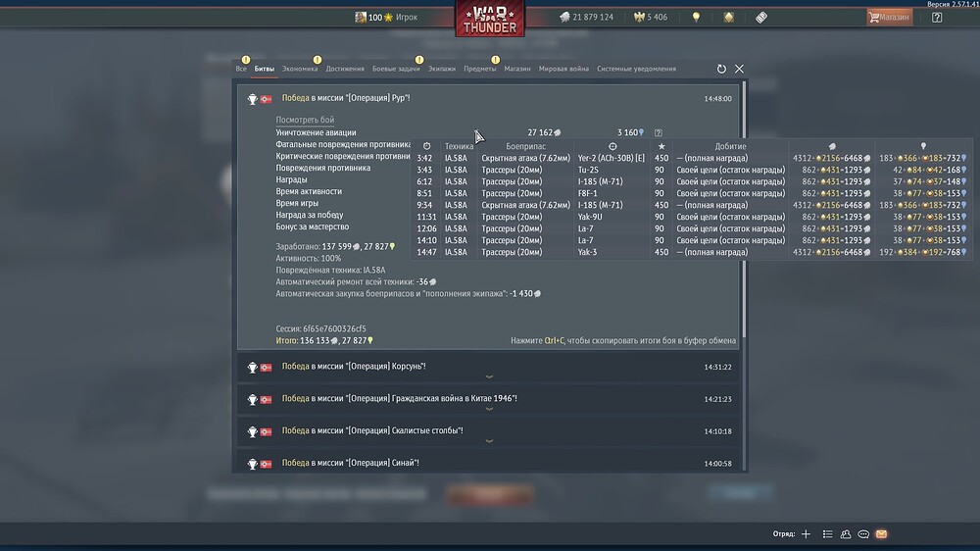Click the refresh icon in the battle log
Screen dimensions: 980x551
pyautogui.click(x=721, y=69)
